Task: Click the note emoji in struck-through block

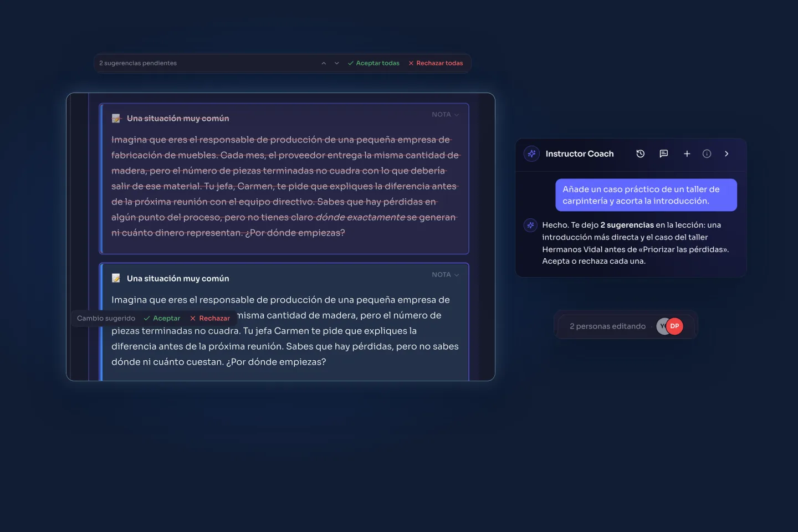Action: click(116, 118)
